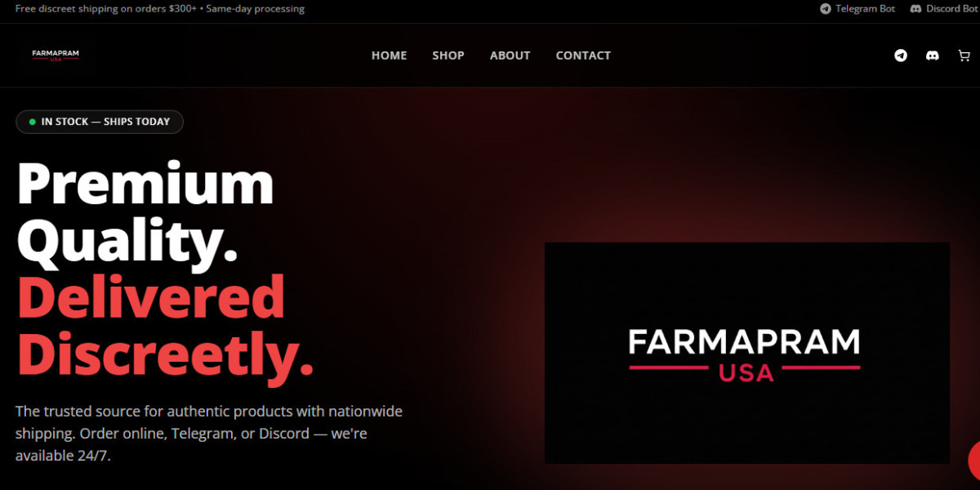Viewport: 980px width, 490px height.
Task: Follow the Discord Bot text link
Action: click(x=953, y=9)
